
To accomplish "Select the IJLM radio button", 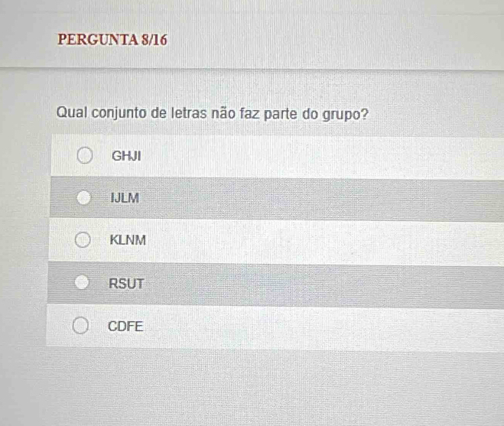I will 83,199.
